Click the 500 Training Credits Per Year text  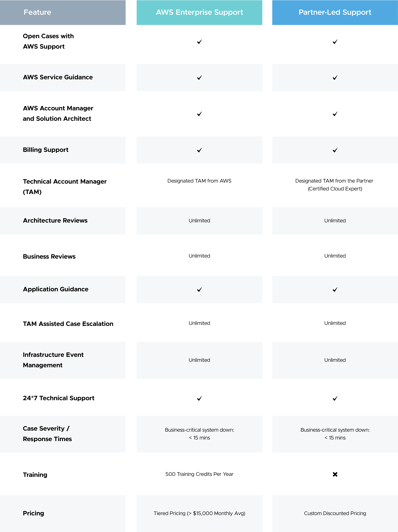[199, 474]
